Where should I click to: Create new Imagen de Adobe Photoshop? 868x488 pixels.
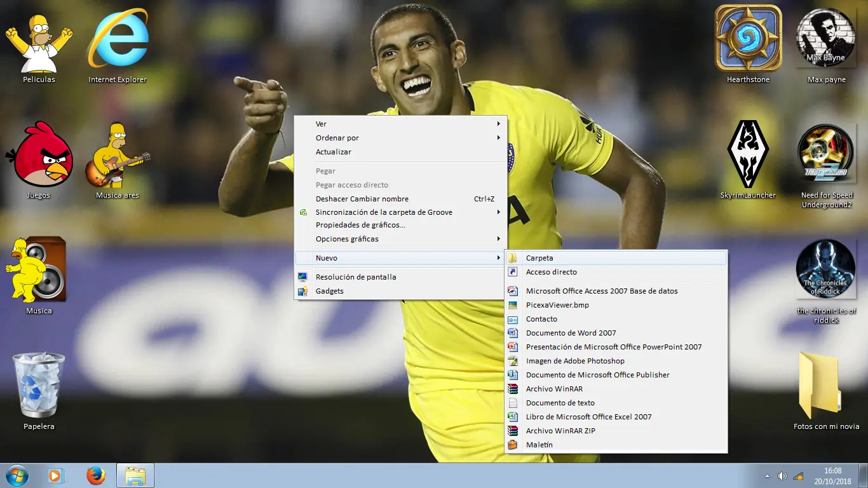[x=616, y=361]
